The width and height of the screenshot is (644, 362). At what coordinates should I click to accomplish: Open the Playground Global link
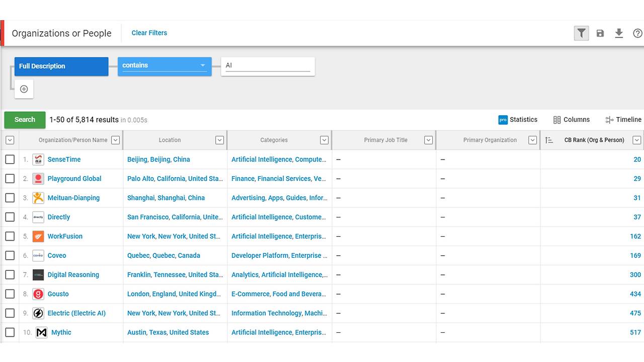tap(74, 179)
